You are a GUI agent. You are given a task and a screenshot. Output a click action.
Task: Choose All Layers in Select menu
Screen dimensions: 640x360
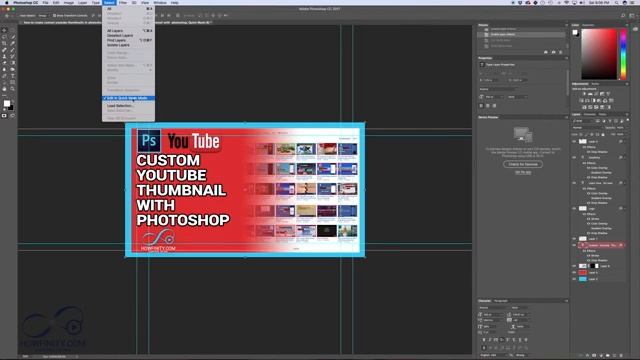click(128, 31)
